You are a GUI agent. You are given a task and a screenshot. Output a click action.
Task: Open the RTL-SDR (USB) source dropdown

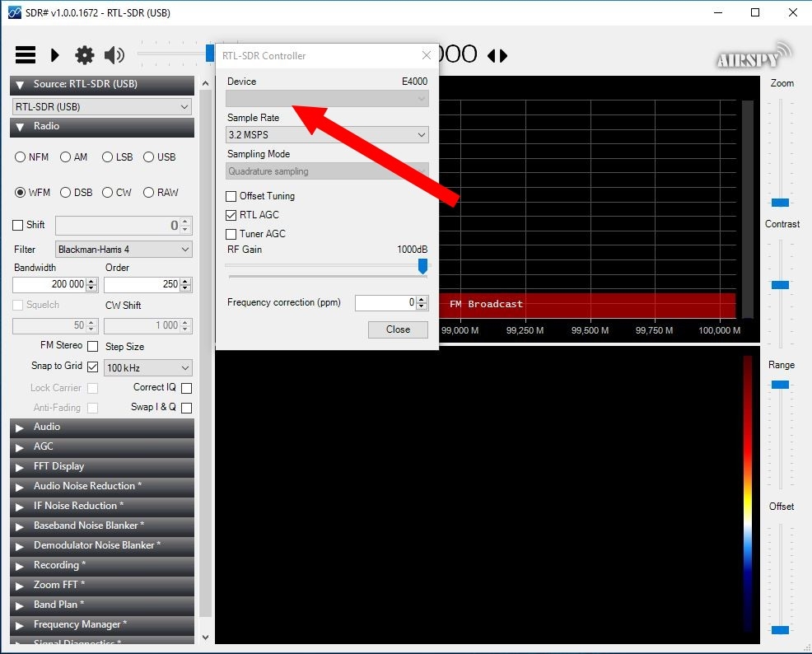(x=102, y=107)
